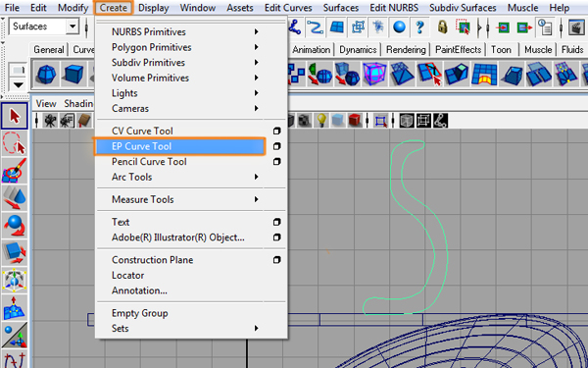
Task: Toggle Highlight Selection mode icon
Action: coord(464,27)
